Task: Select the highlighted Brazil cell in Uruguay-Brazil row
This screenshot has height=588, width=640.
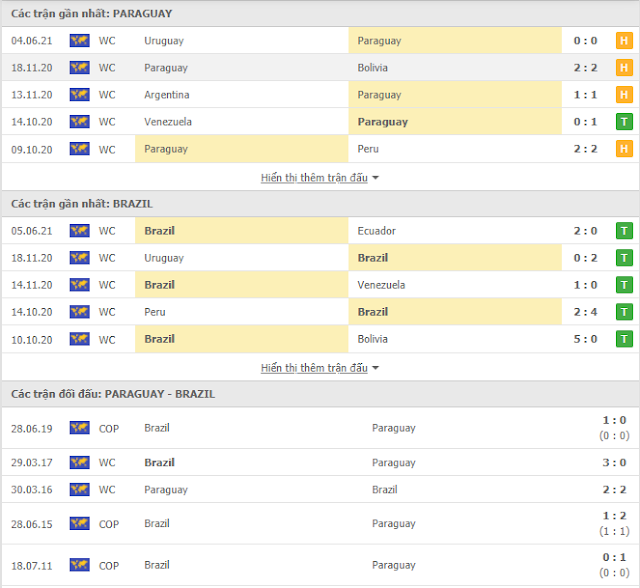Action: point(455,258)
